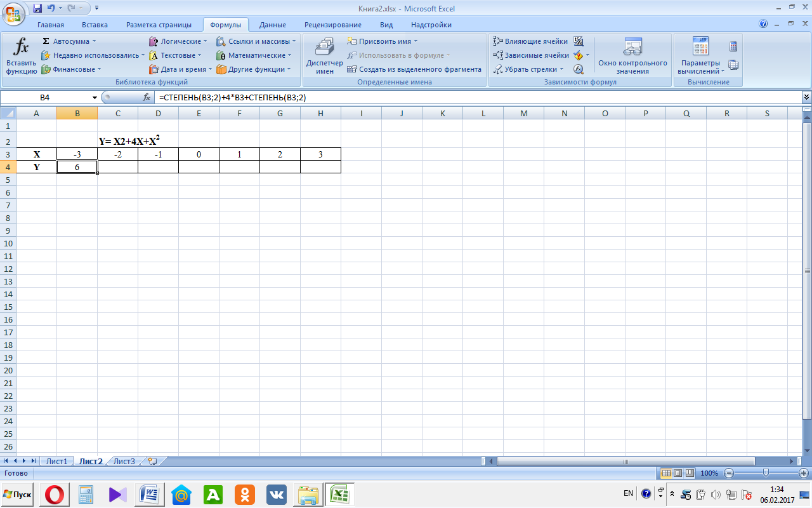Switch to Лист3 sheet tab
The width and height of the screenshot is (812, 508).
point(124,462)
